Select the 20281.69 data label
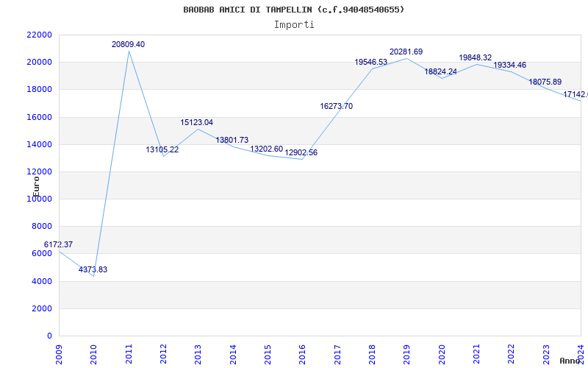This screenshot has height=368, width=588. tap(406, 52)
